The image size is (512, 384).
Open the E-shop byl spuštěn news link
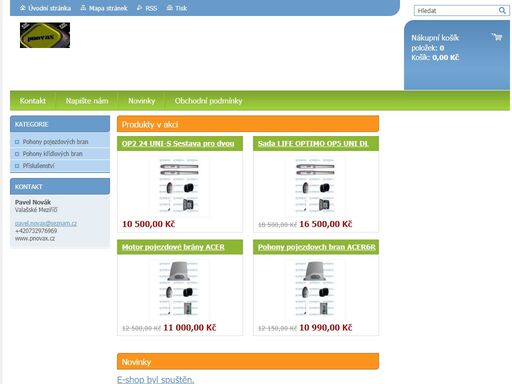point(155,380)
